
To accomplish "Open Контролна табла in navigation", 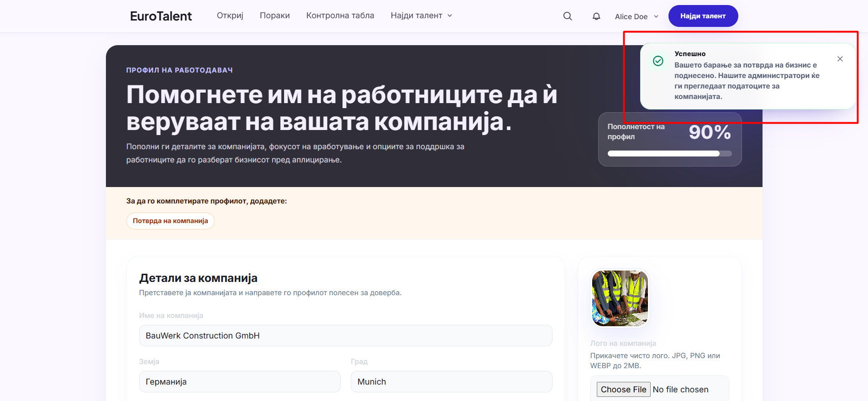I will (x=340, y=16).
